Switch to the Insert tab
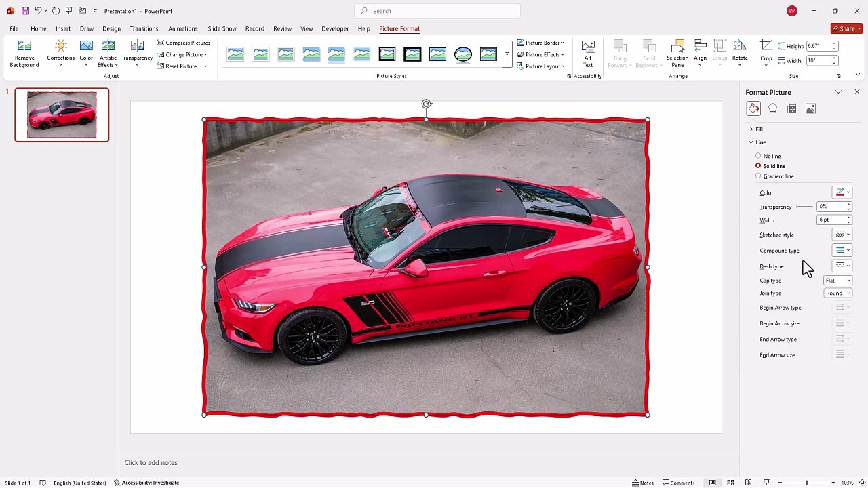The image size is (868, 488). [63, 28]
